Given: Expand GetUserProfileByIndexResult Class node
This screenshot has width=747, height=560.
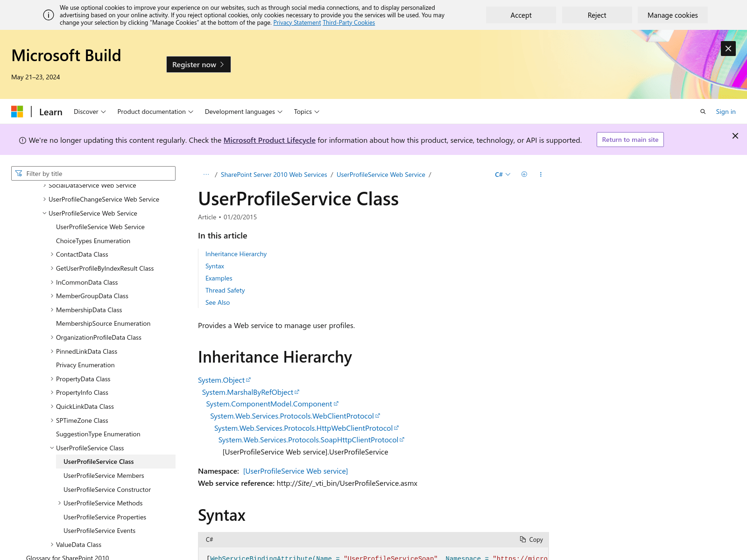Looking at the screenshot, I should [x=52, y=268].
